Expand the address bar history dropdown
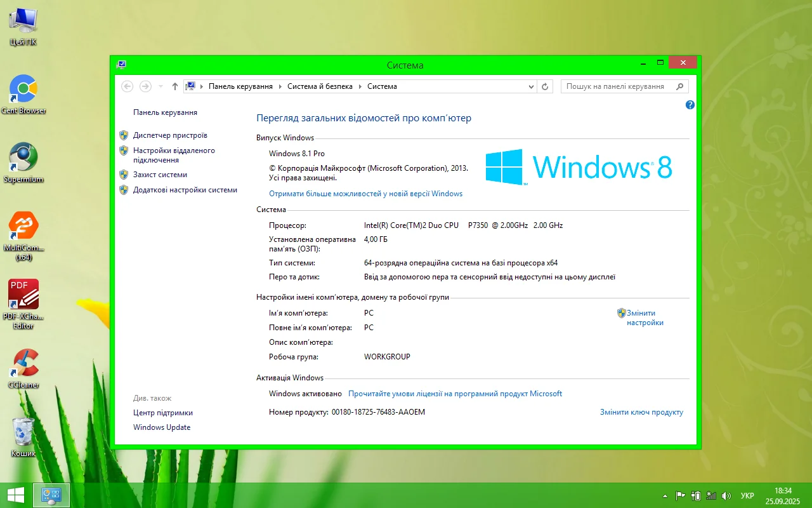Image resolution: width=812 pixels, height=508 pixels. tap(532, 86)
